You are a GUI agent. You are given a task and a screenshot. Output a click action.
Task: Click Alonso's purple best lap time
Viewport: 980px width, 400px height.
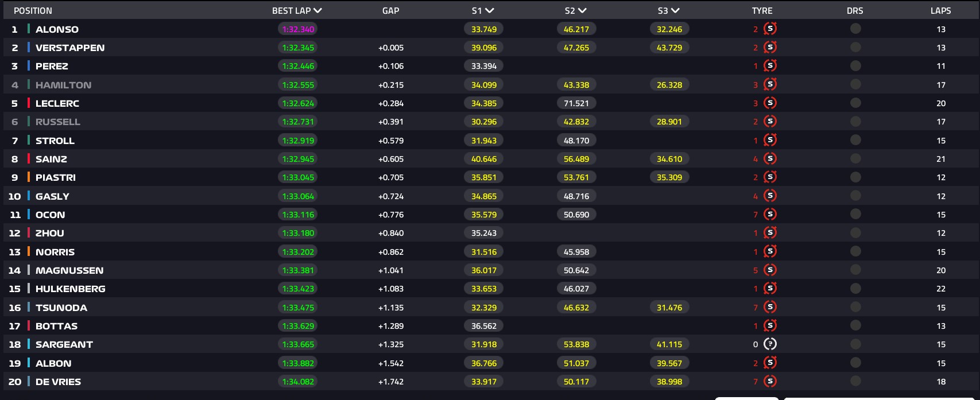pos(298,29)
